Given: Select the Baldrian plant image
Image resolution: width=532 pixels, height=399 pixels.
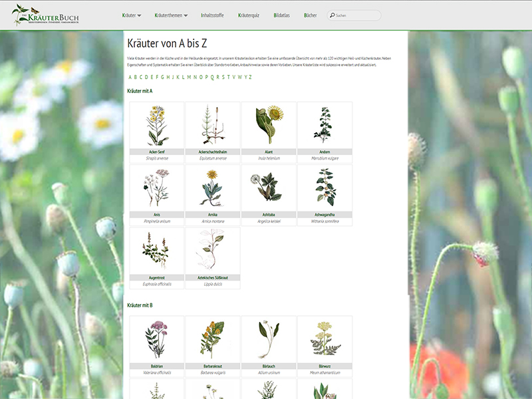Looking at the screenshot, I should click(x=157, y=339).
